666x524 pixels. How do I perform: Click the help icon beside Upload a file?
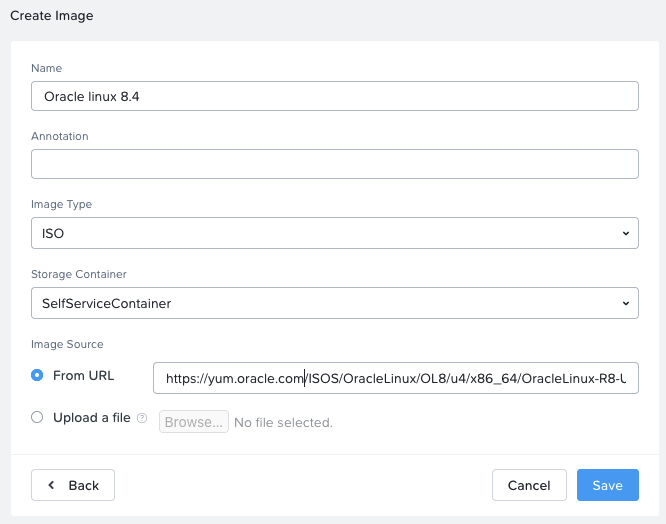[142, 418]
